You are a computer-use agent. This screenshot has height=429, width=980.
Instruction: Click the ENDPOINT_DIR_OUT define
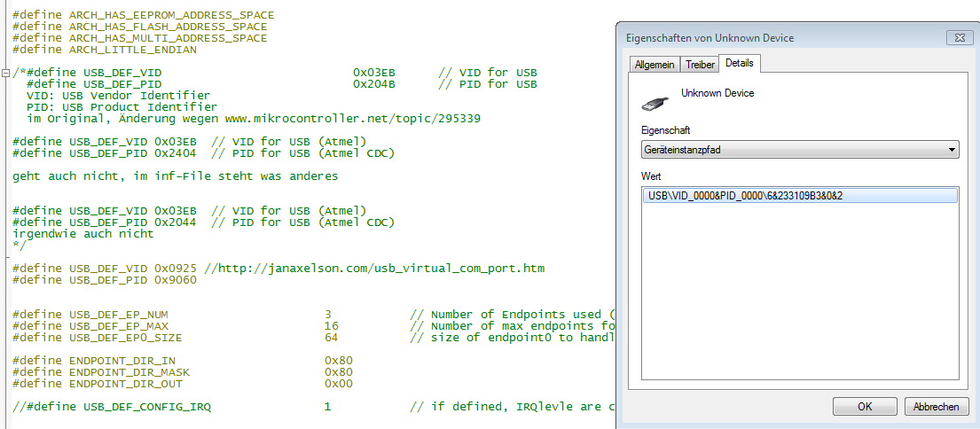pyautogui.click(x=97, y=384)
